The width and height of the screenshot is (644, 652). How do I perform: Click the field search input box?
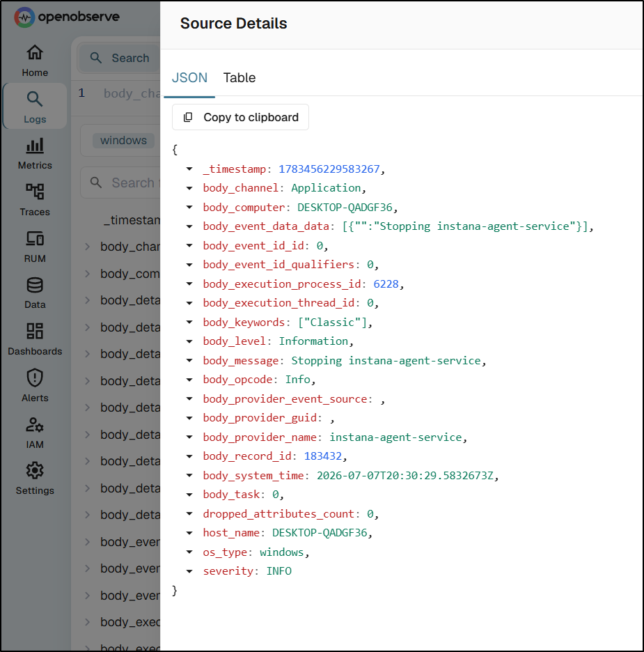tap(120, 183)
